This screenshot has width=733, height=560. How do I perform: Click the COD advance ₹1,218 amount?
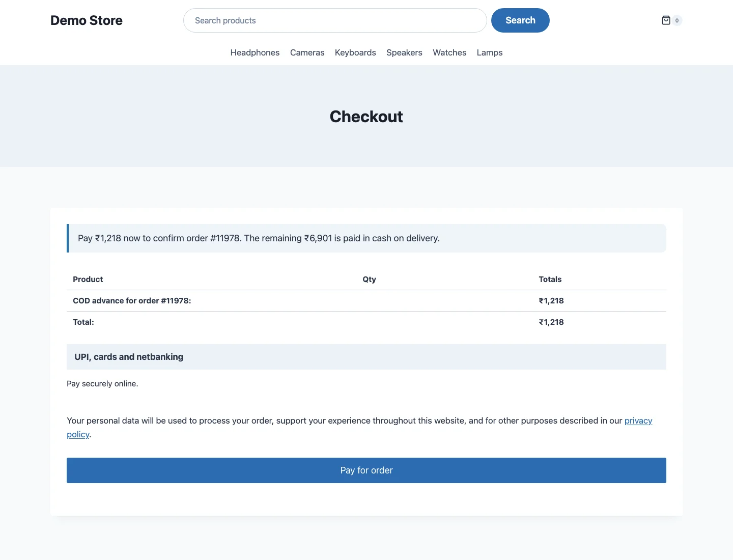point(551,300)
